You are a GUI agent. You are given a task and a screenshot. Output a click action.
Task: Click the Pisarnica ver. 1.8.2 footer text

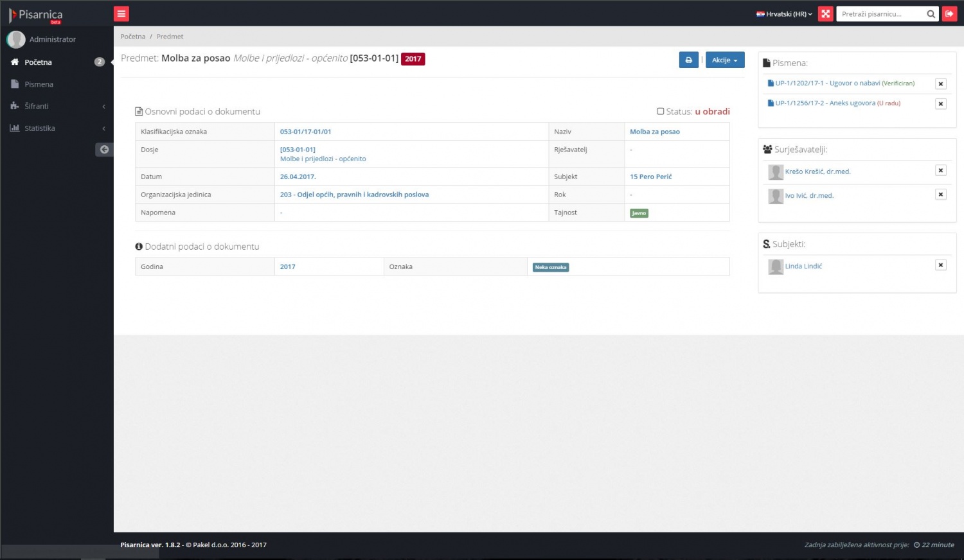tap(150, 545)
